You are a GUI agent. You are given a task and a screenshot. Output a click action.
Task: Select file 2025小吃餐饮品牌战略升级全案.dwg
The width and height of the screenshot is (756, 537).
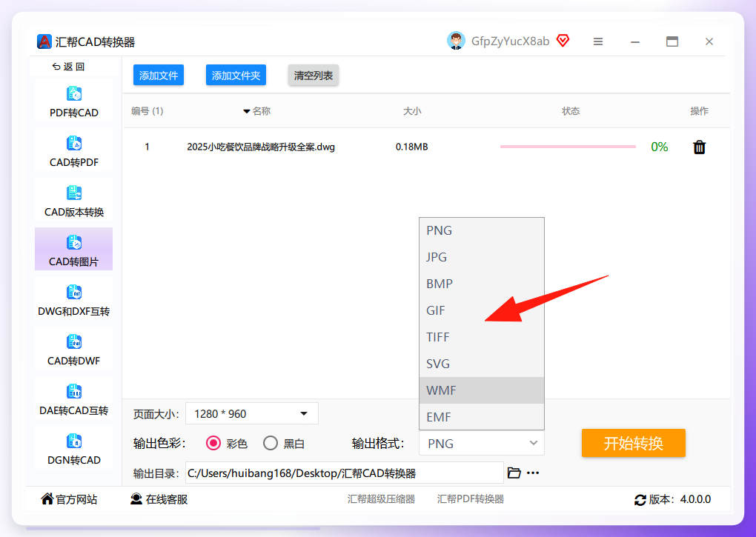click(261, 147)
